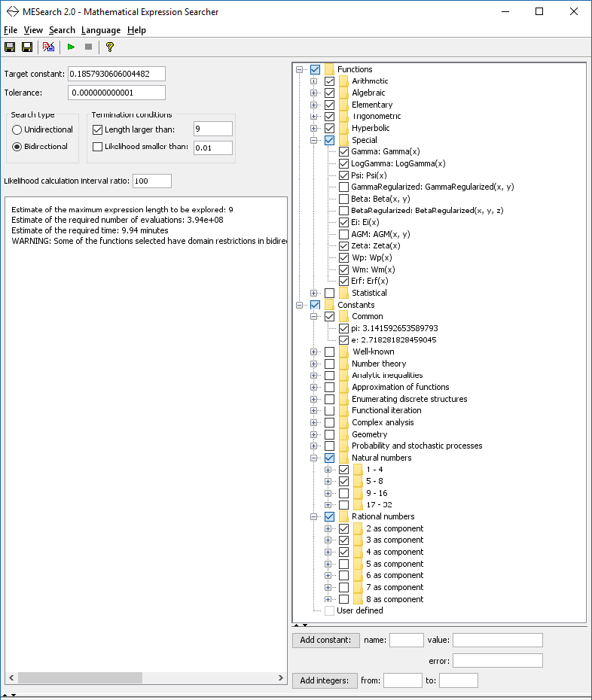The image size is (592, 700).
Task: Click the Hyperbolic folder icon
Action: pyautogui.click(x=344, y=128)
